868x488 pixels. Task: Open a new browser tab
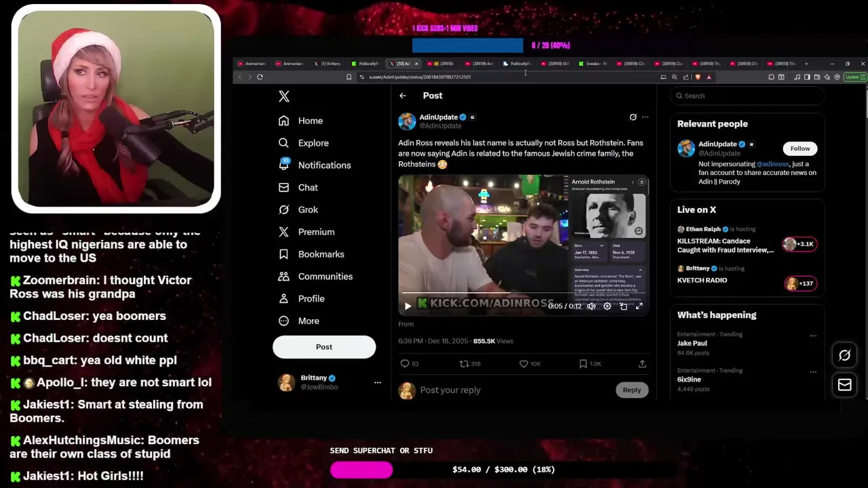[806, 64]
